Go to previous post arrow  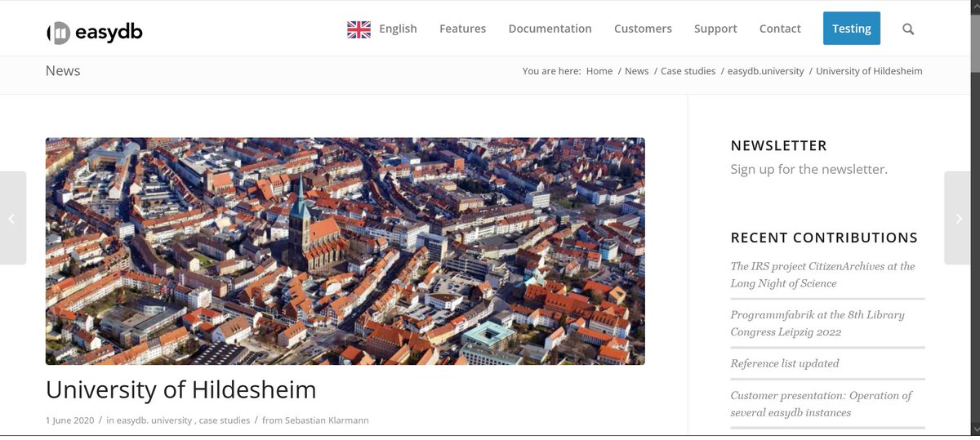point(12,218)
